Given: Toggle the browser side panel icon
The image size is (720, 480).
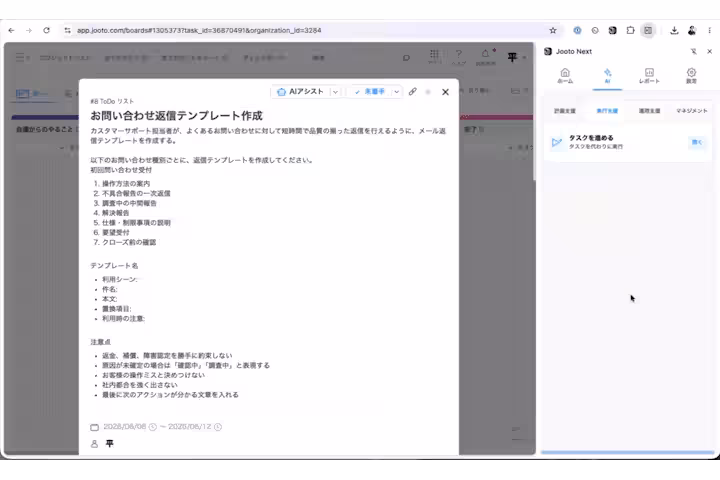Looking at the screenshot, I should tap(648, 30).
